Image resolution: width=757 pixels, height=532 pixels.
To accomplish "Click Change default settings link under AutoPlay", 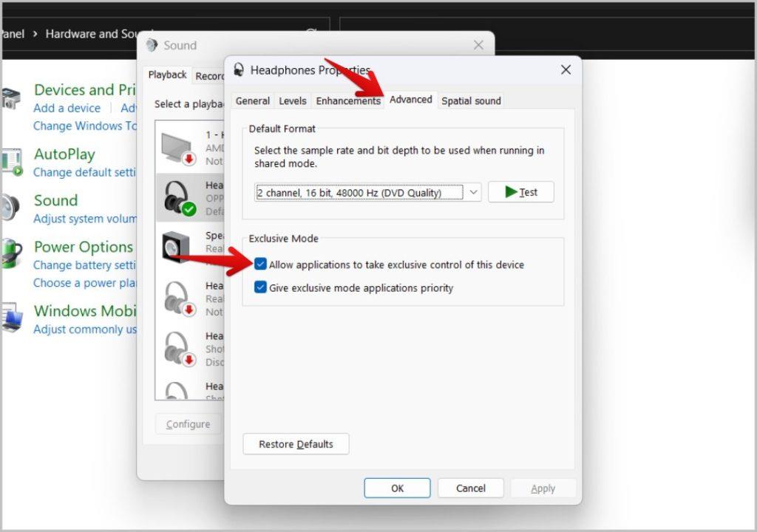I will [85, 172].
